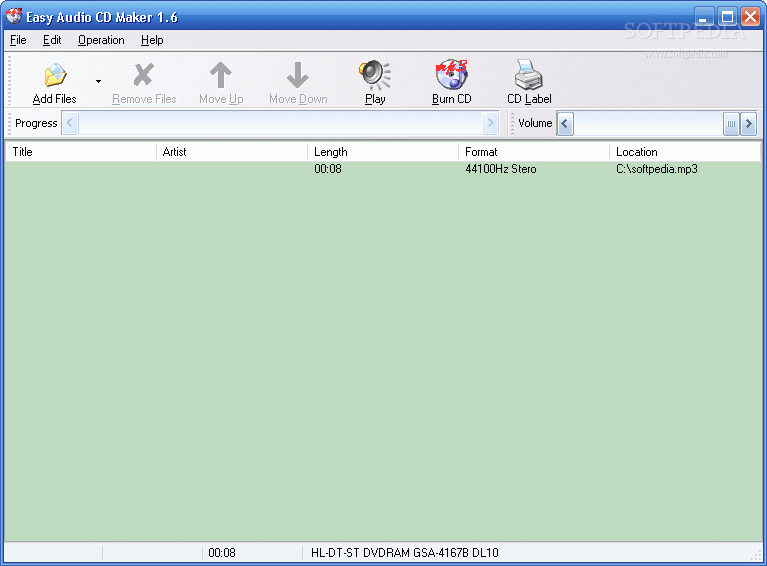Sort list by Location column header
This screenshot has width=767, height=566.
(x=685, y=152)
